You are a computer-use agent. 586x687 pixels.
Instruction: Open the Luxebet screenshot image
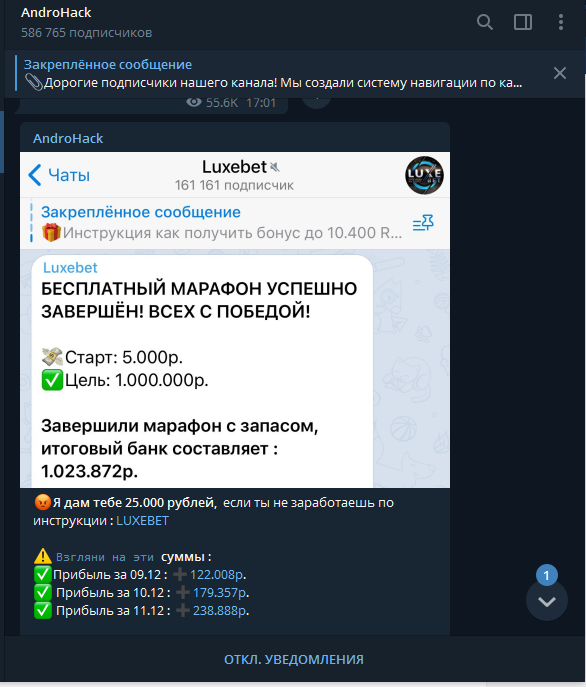235,320
